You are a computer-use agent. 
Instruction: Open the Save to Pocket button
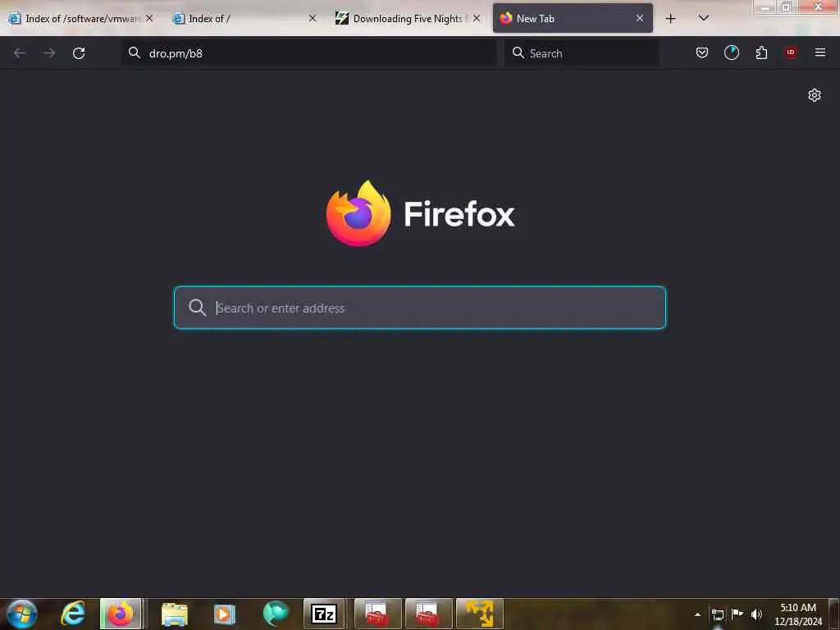pyautogui.click(x=702, y=52)
